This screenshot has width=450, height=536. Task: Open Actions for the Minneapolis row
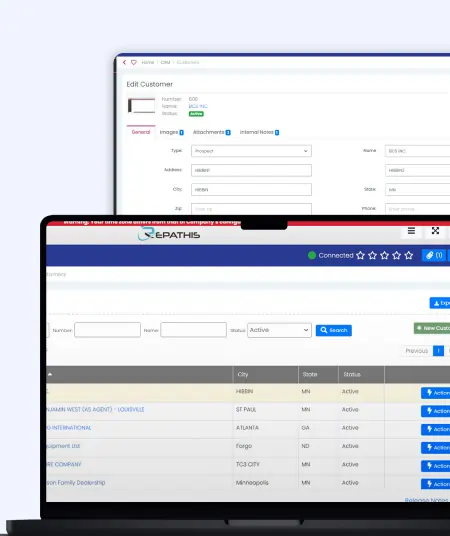tap(436, 484)
